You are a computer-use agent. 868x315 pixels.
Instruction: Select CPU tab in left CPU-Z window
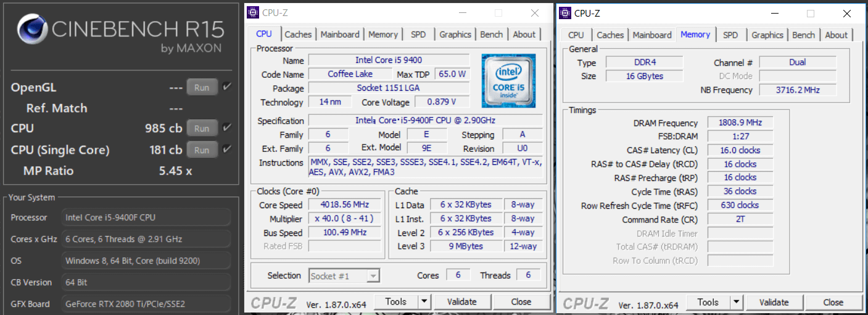click(264, 34)
